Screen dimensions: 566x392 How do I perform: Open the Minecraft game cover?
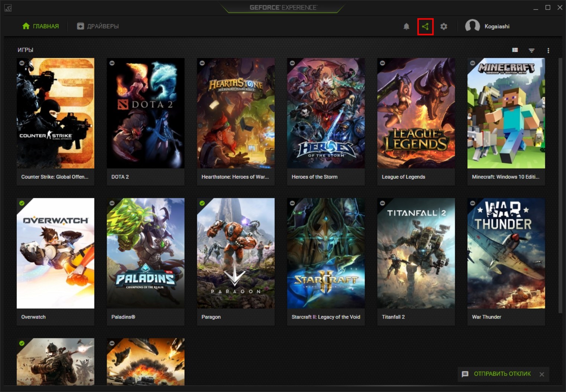506,113
